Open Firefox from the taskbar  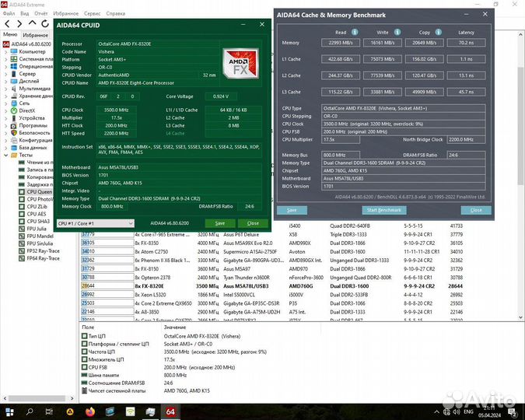click(90, 411)
